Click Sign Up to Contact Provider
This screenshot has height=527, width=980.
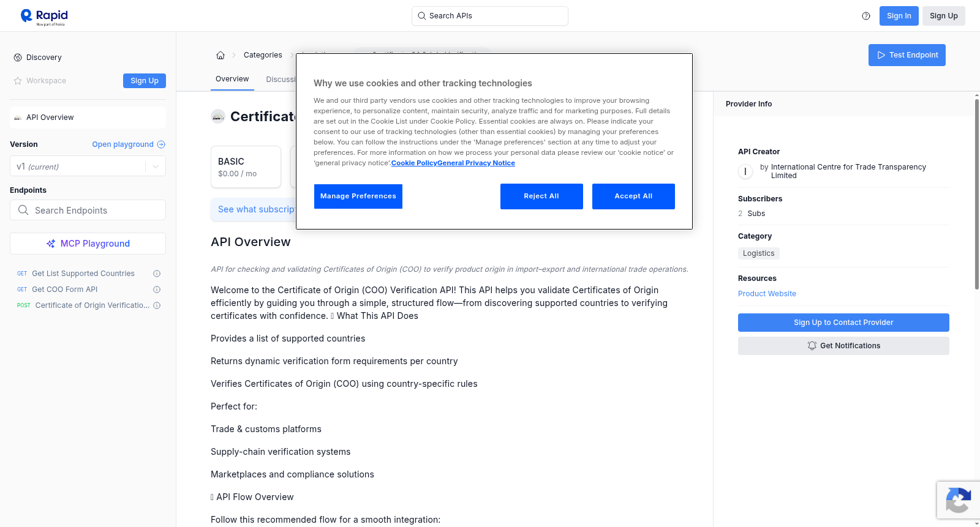click(843, 323)
